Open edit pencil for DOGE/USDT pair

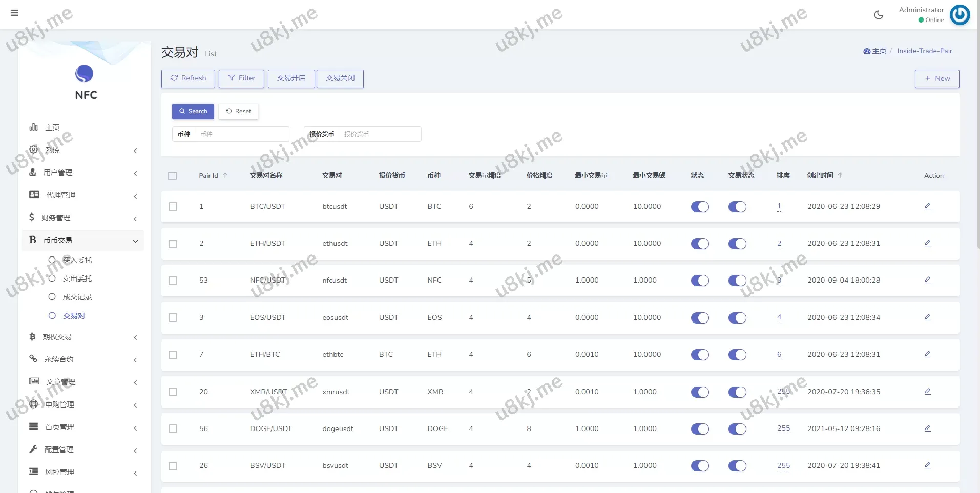click(927, 428)
